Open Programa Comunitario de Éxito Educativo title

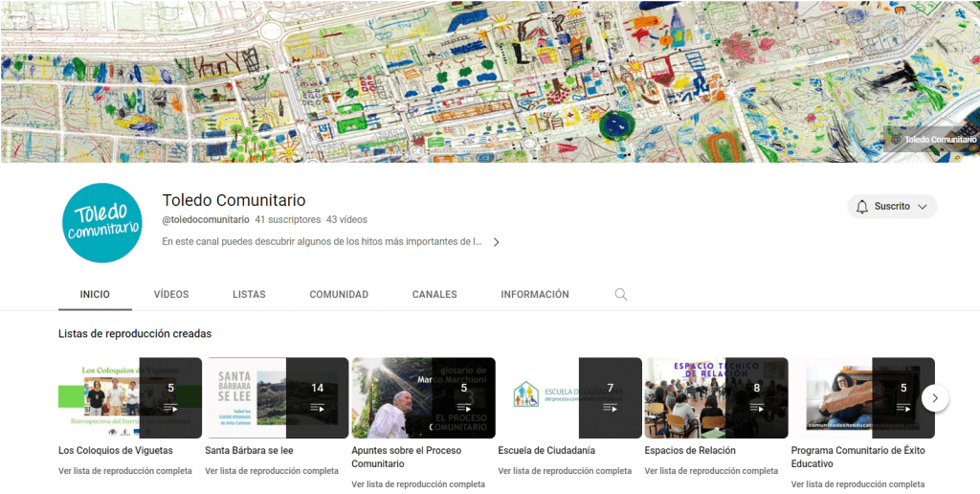point(858,457)
